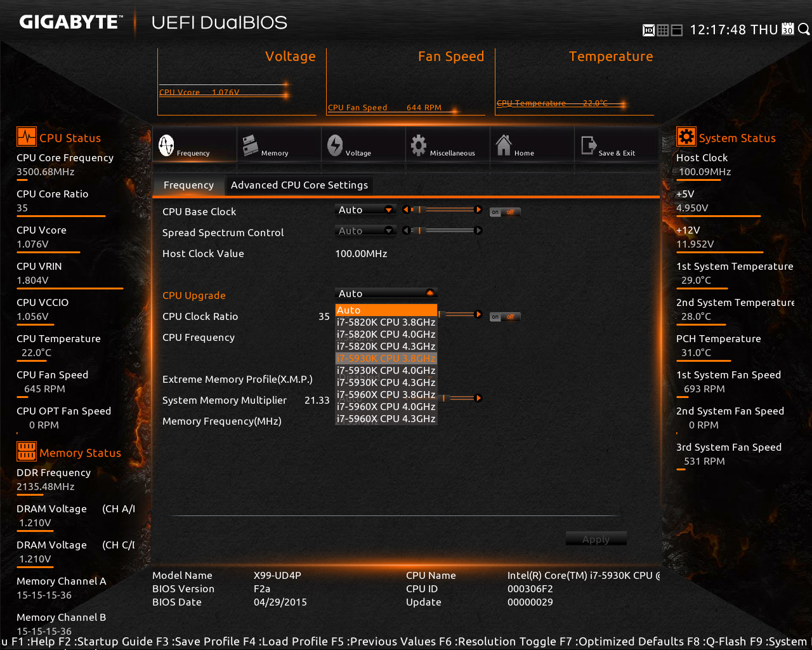Select i7-5960X CPU 4.3GHz option

pyautogui.click(x=386, y=419)
